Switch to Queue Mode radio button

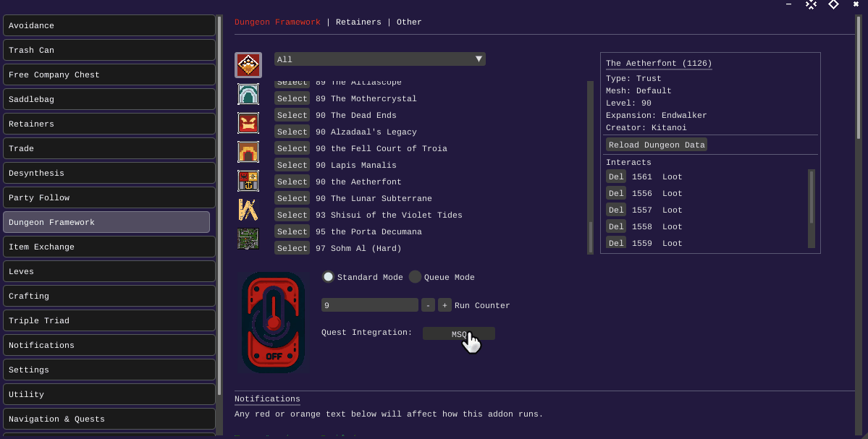click(415, 277)
